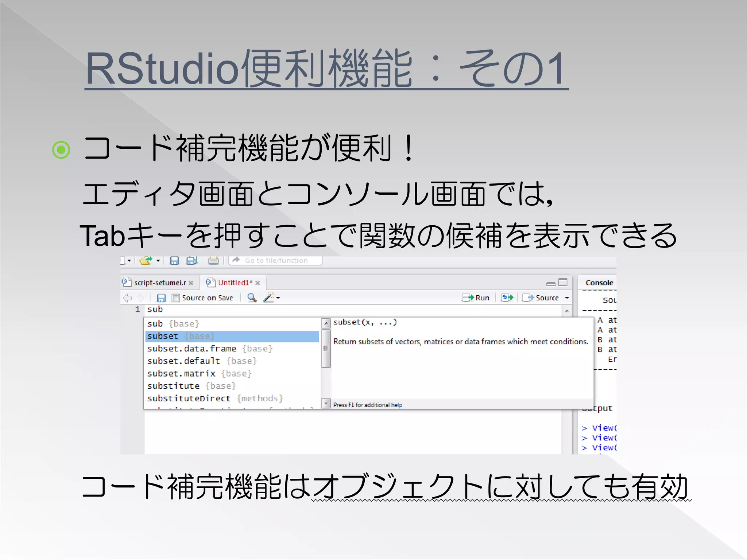Click completion list scroll-up arrow

(326, 323)
